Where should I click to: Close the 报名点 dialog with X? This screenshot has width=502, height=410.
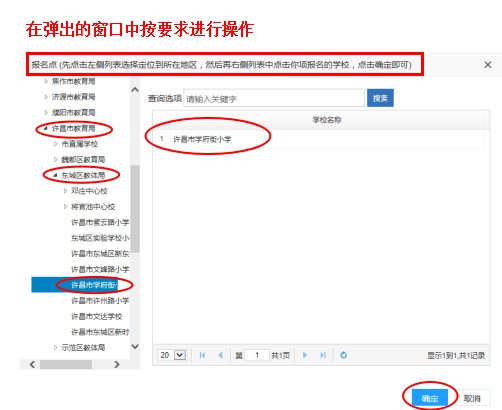click(488, 65)
